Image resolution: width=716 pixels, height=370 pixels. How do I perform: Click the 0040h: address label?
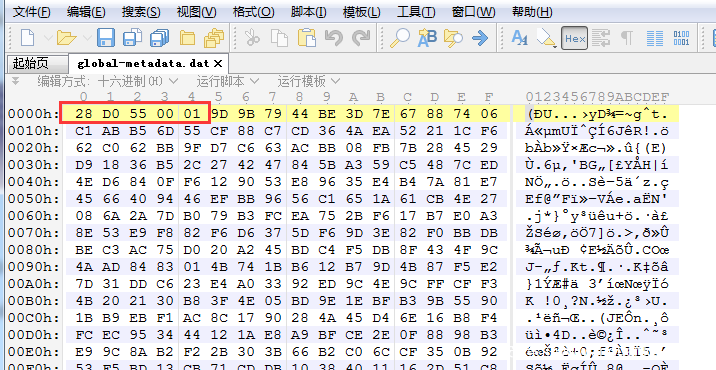(34, 181)
